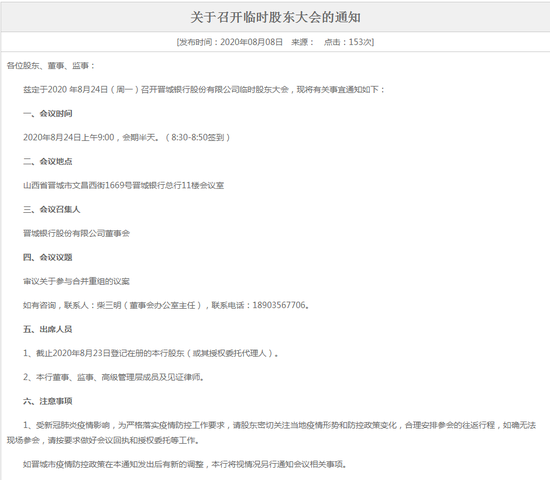Click the line 审议关于参与合并重组的议案
550x480 pixels.
point(76,281)
